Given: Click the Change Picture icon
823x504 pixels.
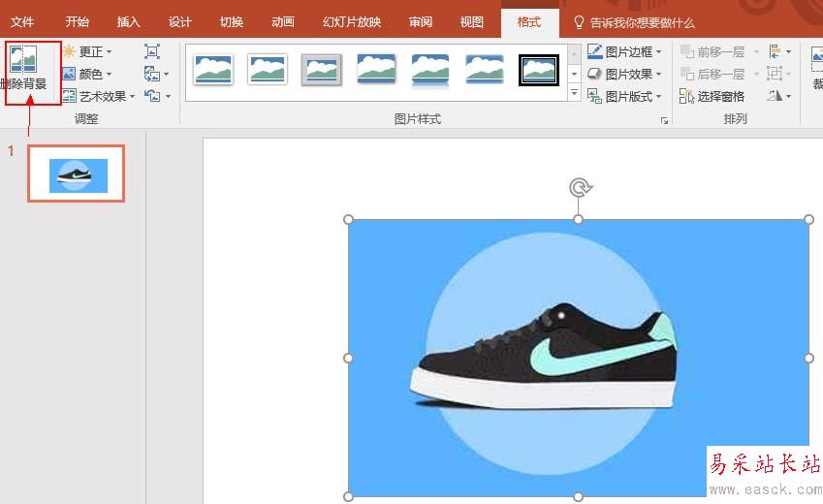Looking at the screenshot, I should [x=152, y=74].
